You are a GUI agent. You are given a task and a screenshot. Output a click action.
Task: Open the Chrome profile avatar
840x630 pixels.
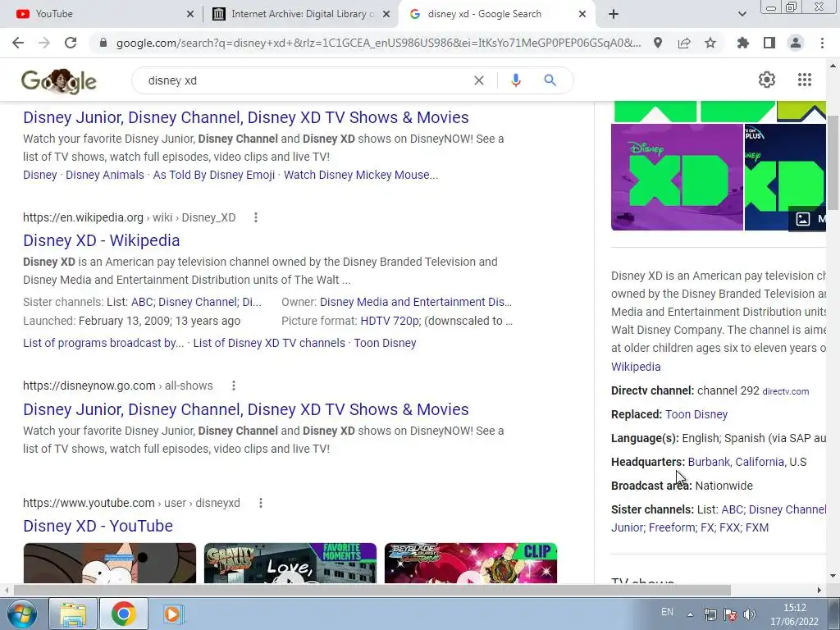[796, 43]
